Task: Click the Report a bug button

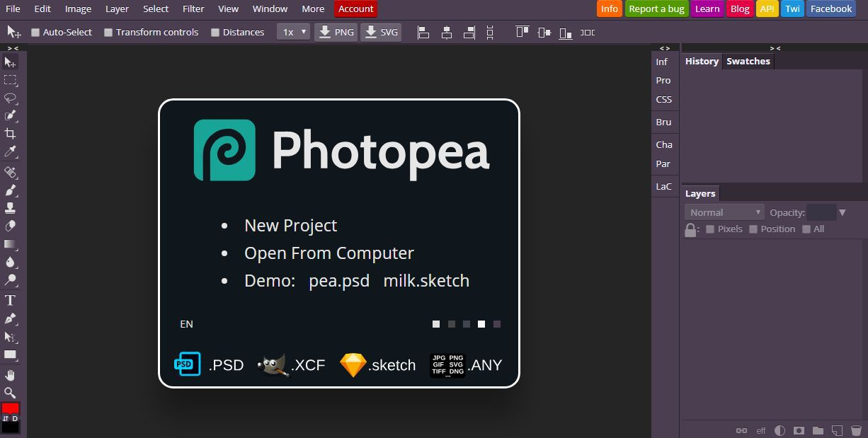Action: coord(656,9)
